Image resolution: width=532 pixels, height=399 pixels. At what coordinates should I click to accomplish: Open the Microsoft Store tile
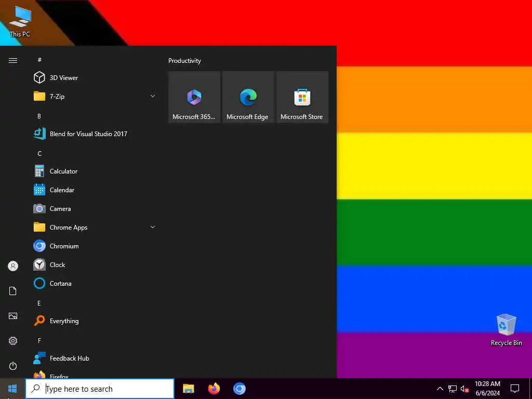coord(302,97)
